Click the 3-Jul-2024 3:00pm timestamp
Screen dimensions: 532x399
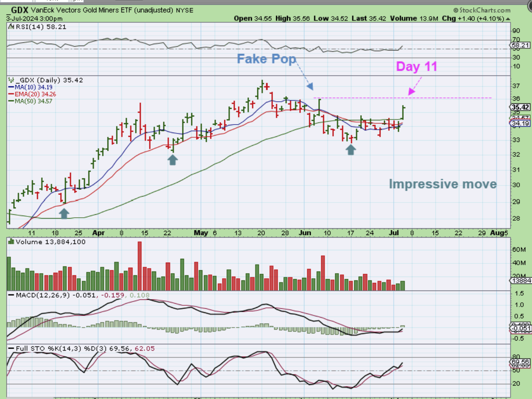click(x=35, y=19)
